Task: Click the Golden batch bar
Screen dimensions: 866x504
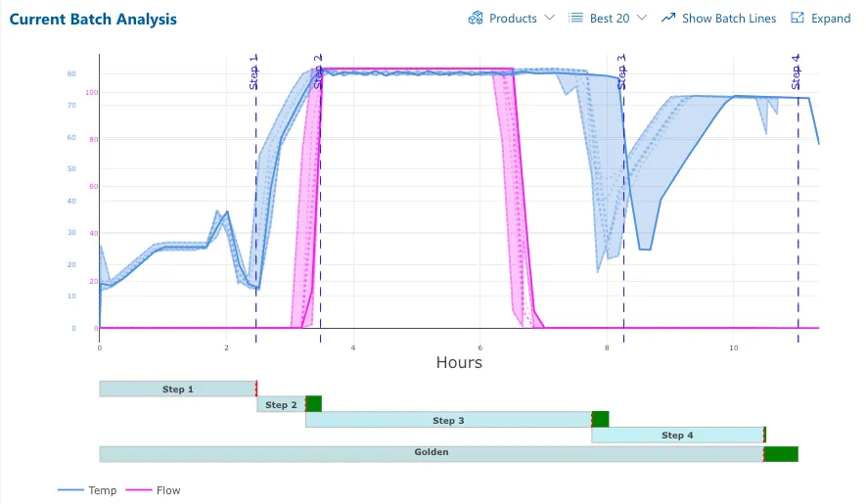Action: coord(432,454)
